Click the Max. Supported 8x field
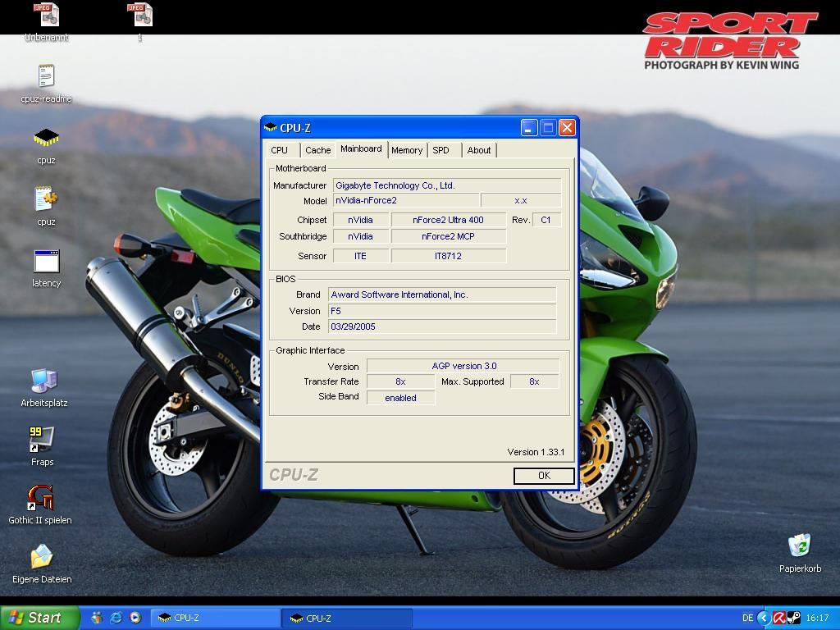 (534, 381)
